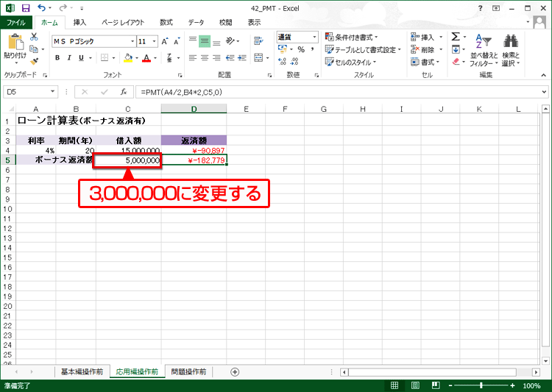Screen dimensions: 552x392
Task: Align cell content to bottom
Action: coord(216,41)
